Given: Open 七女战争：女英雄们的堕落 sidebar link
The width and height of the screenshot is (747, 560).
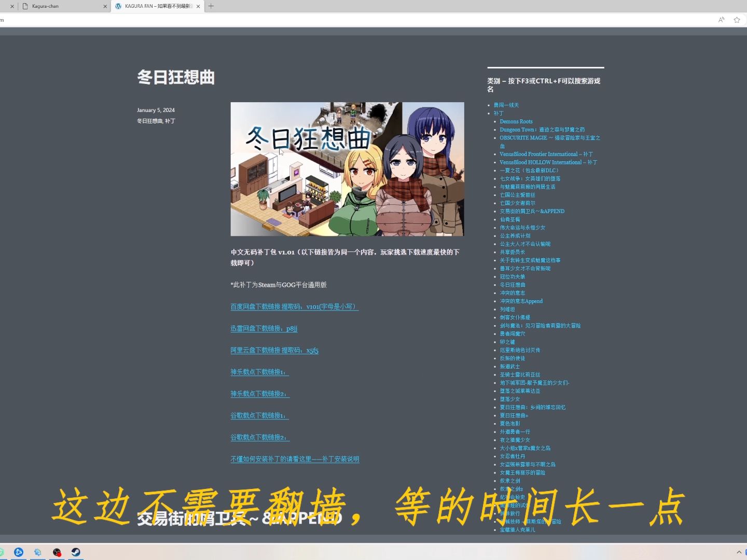Looking at the screenshot, I should [530, 178].
